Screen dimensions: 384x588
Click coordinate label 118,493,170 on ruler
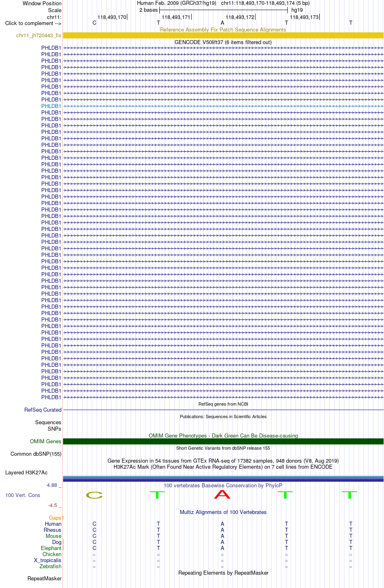point(112,17)
